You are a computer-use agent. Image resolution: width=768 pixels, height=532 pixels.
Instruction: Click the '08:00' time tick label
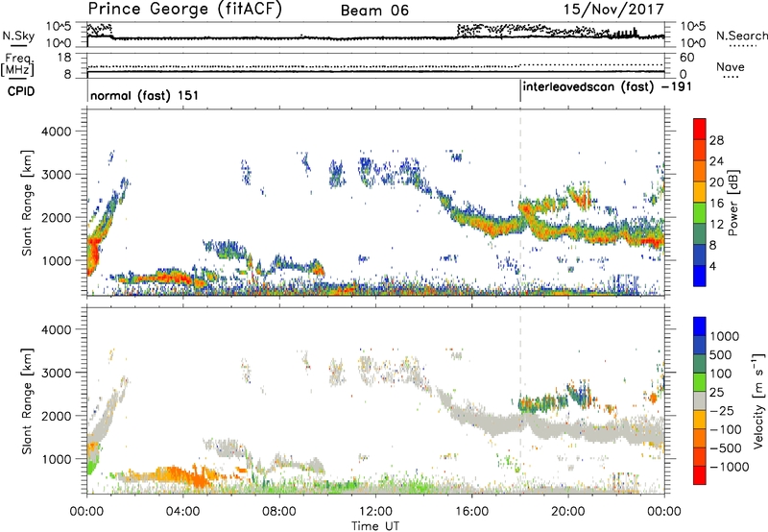point(279,512)
